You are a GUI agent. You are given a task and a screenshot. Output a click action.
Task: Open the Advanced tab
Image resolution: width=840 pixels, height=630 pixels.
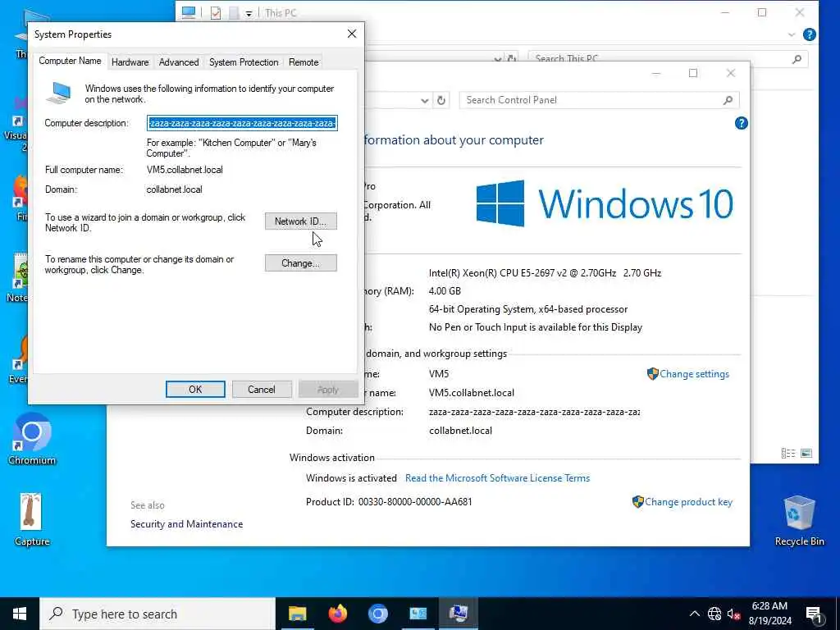[179, 62]
